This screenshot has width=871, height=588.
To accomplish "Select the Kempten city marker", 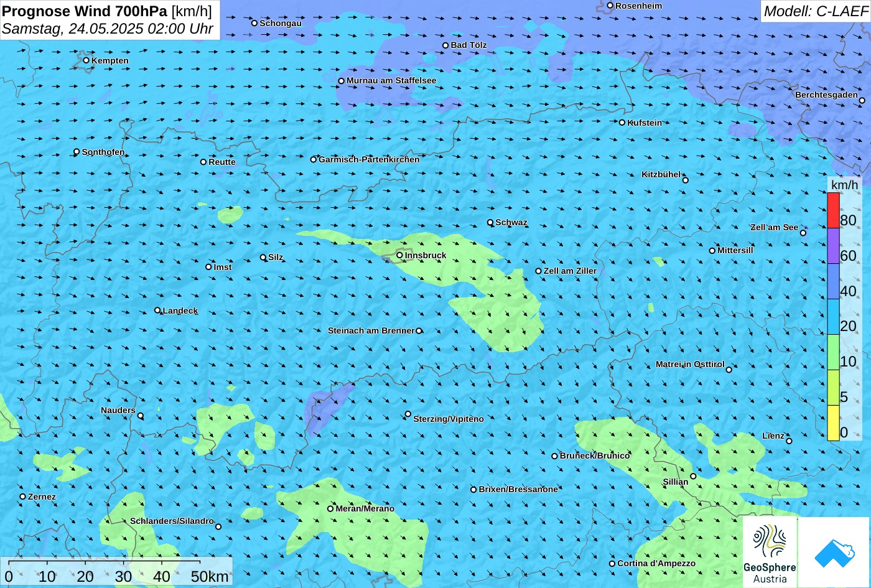I will 86,60.
